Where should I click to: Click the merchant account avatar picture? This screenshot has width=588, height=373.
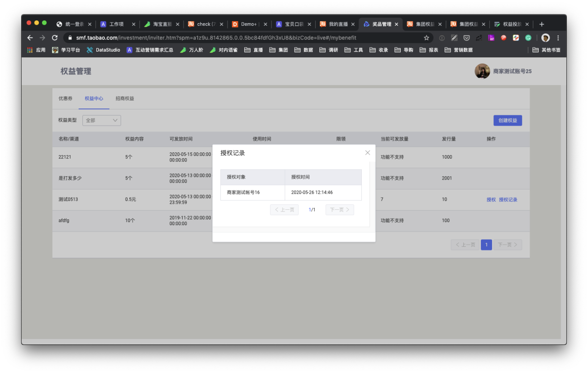pyautogui.click(x=482, y=71)
